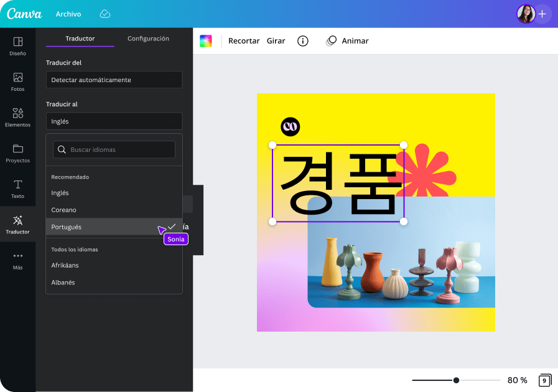Click the Buscar idiomas search field
This screenshot has width=558, height=392.
[x=114, y=149]
